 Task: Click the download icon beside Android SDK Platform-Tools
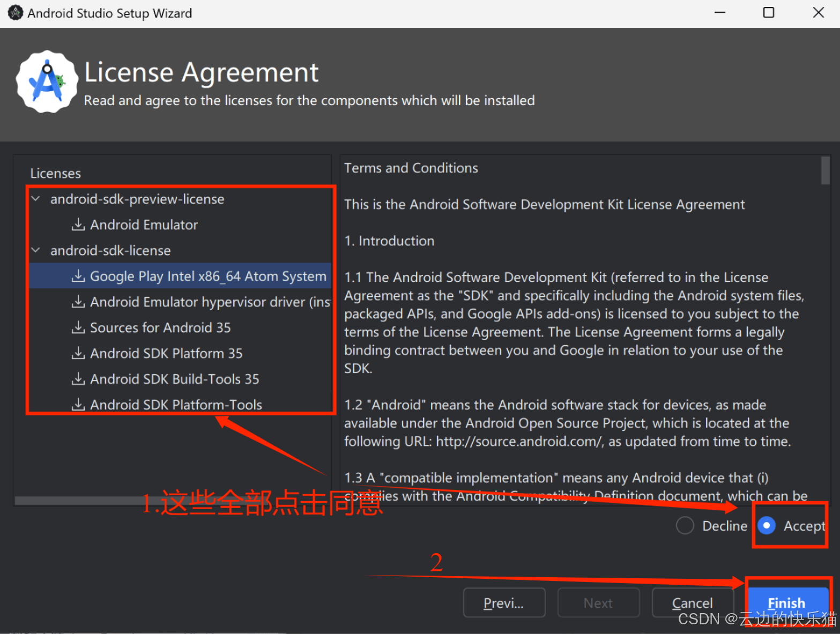point(78,404)
